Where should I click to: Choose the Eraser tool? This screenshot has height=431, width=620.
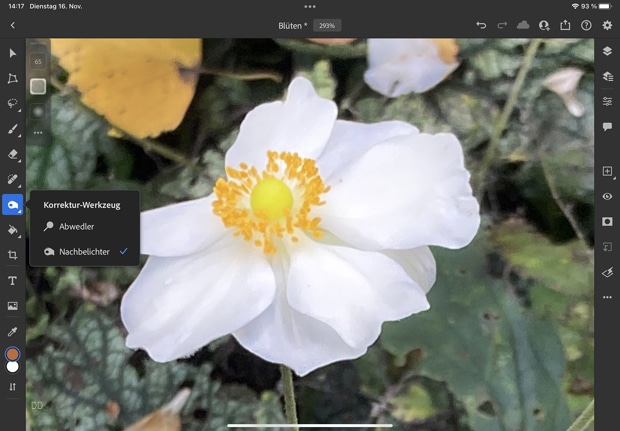13,155
